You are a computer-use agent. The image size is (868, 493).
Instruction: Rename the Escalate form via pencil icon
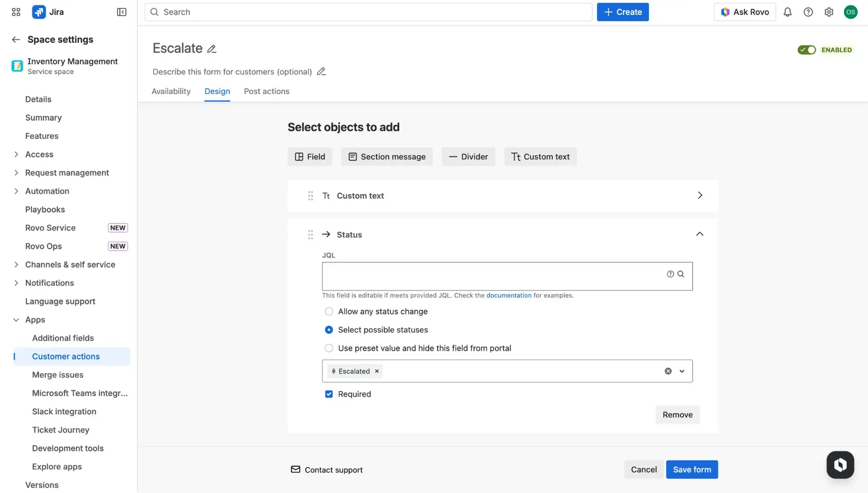[211, 48]
